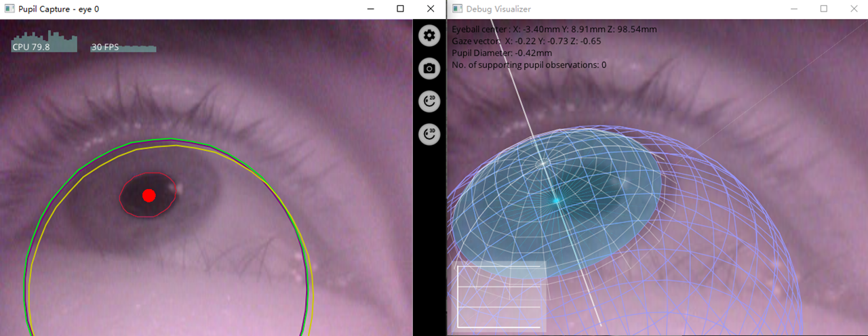Click the CPU 79.8 usage graph
This screenshot has width=868, height=336.
pyautogui.click(x=44, y=42)
